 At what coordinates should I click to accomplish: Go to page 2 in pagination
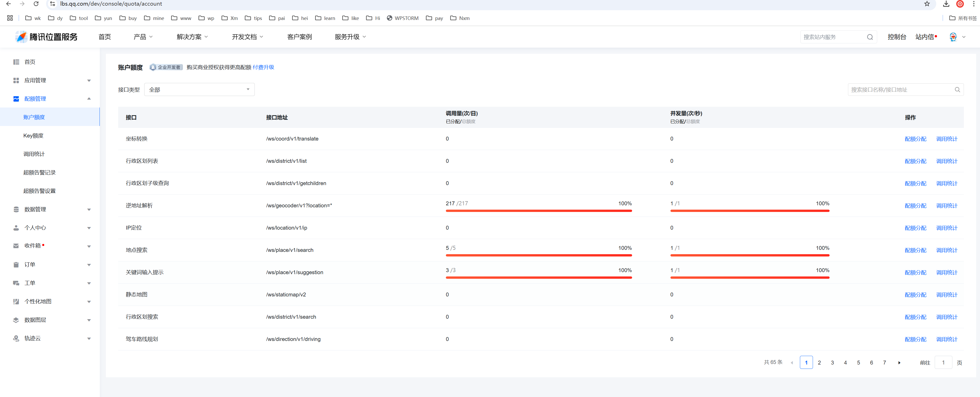point(819,363)
